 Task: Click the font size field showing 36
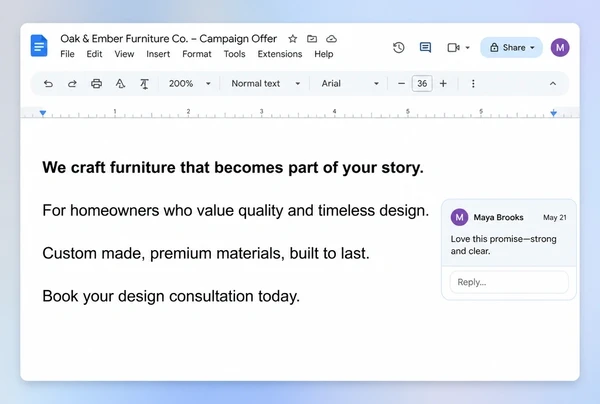[x=422, y=83]
